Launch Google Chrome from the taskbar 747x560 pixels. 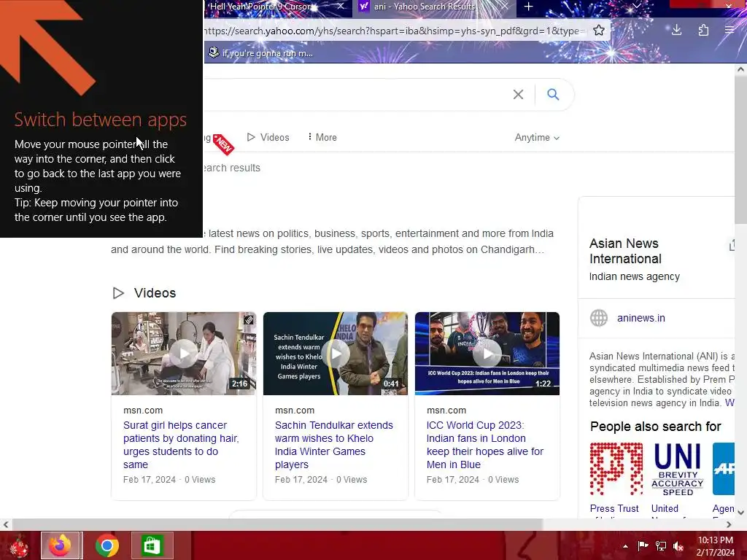point(107,545)
